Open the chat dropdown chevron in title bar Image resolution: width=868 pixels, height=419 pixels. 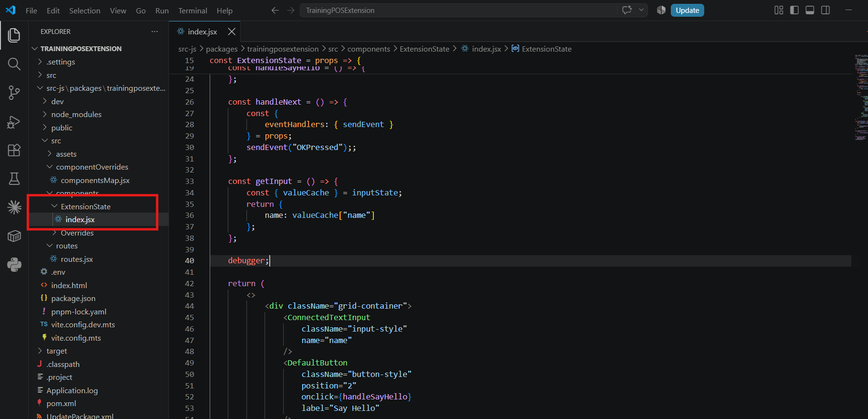click(641, 10)
